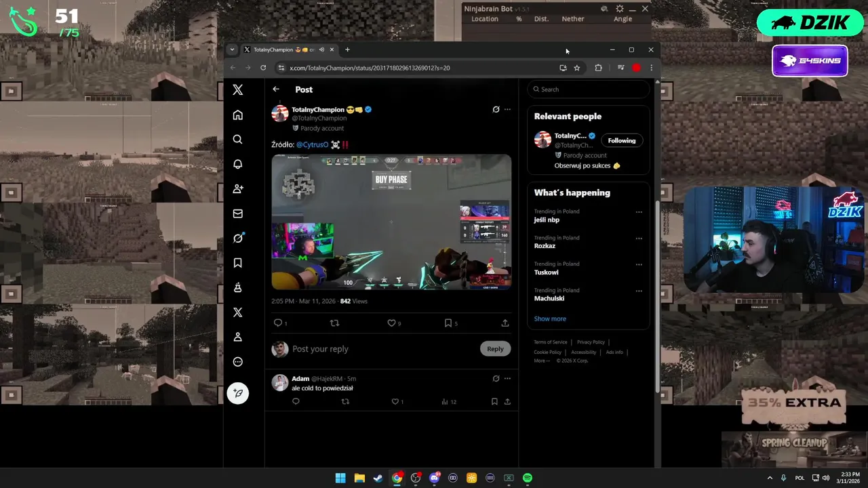Open X Home from the sidebar
This screenshot has width=868, height=488.
coord(237,115)
